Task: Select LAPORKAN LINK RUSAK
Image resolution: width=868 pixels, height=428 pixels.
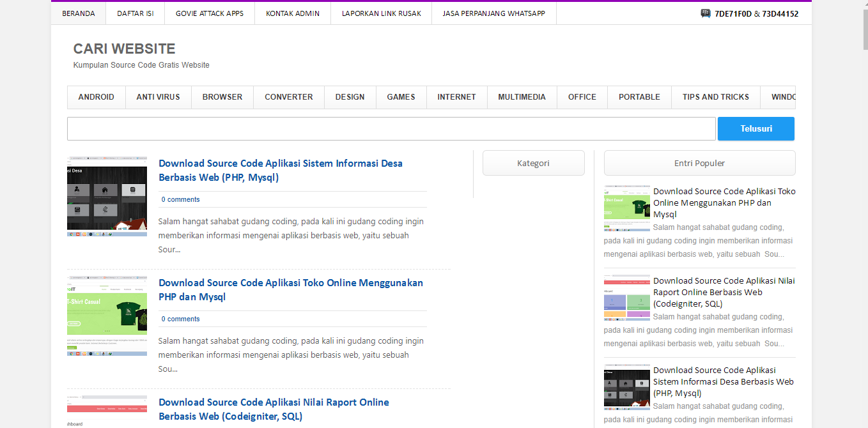Action: point(382,13)
